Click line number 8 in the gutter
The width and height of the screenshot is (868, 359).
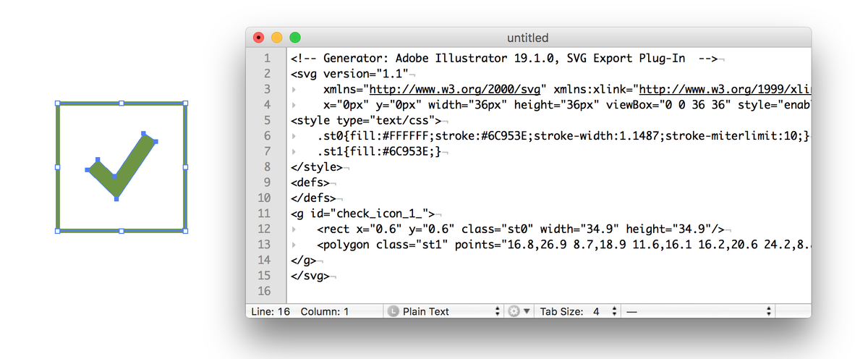[267, 166]
